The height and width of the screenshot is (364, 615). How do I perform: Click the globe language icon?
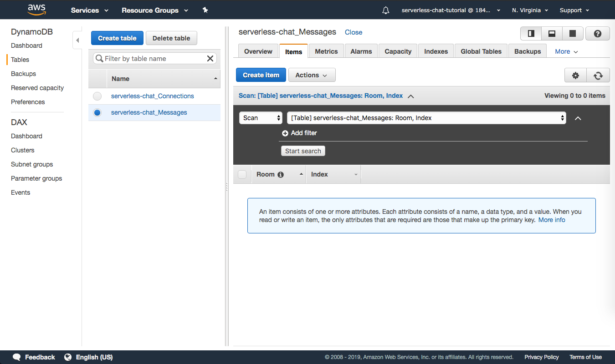pos(68,357)
